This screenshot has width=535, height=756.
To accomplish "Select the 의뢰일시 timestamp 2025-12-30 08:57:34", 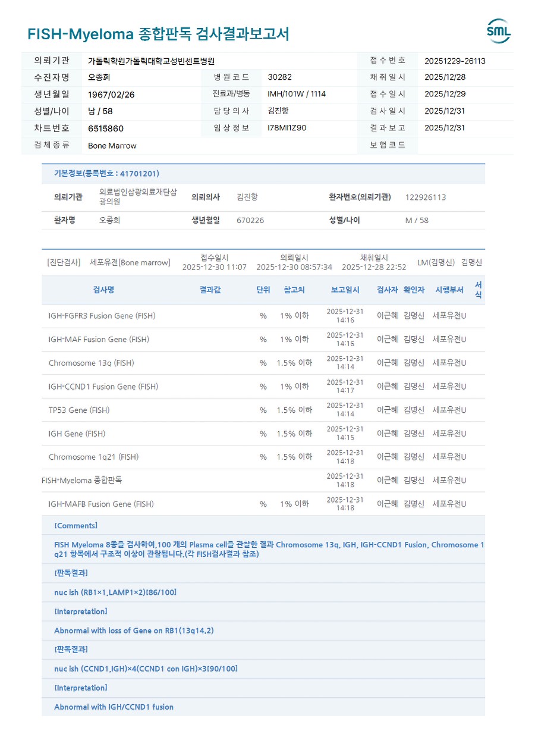I will (294, 267).
